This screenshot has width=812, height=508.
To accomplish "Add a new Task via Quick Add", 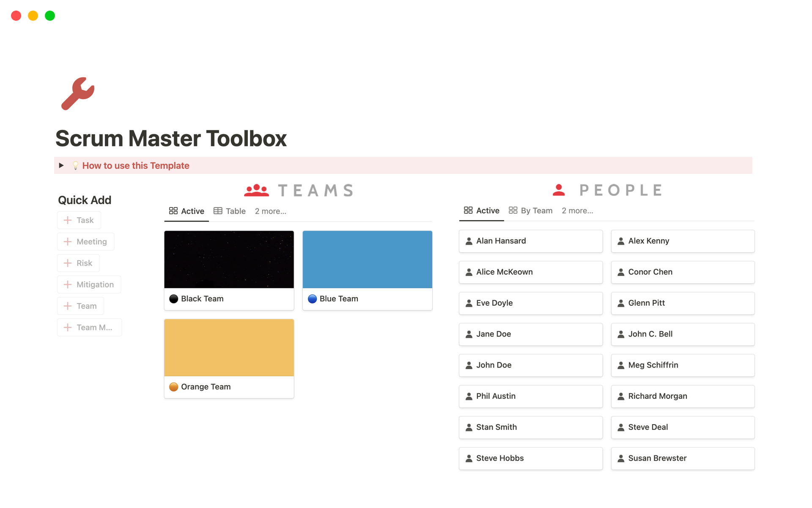I will [79, 220].
